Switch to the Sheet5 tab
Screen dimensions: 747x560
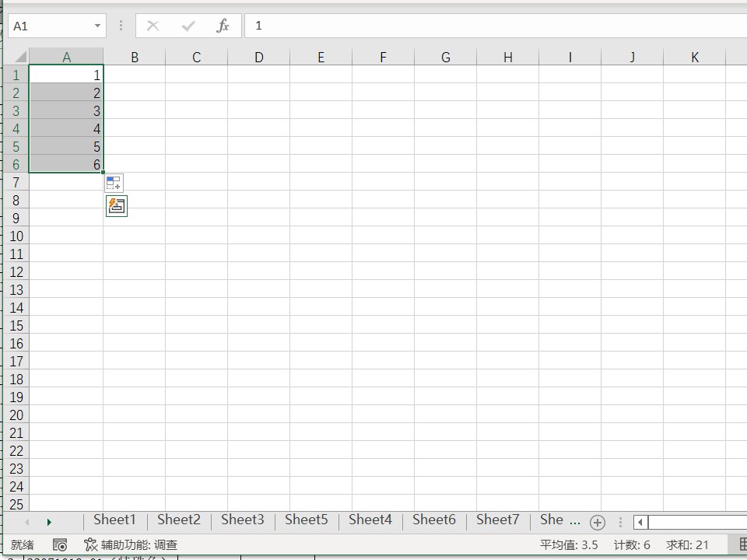point(306,520)
